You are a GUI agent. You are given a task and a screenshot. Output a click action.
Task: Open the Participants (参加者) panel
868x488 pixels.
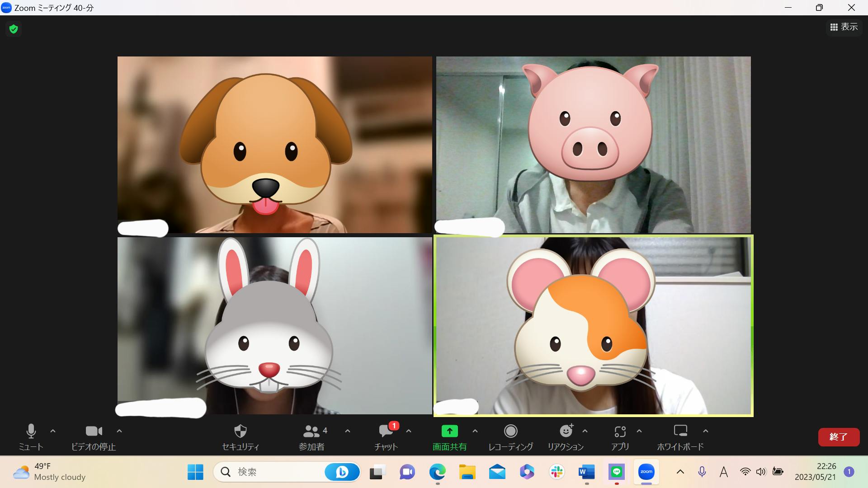(x=311, y=432)
